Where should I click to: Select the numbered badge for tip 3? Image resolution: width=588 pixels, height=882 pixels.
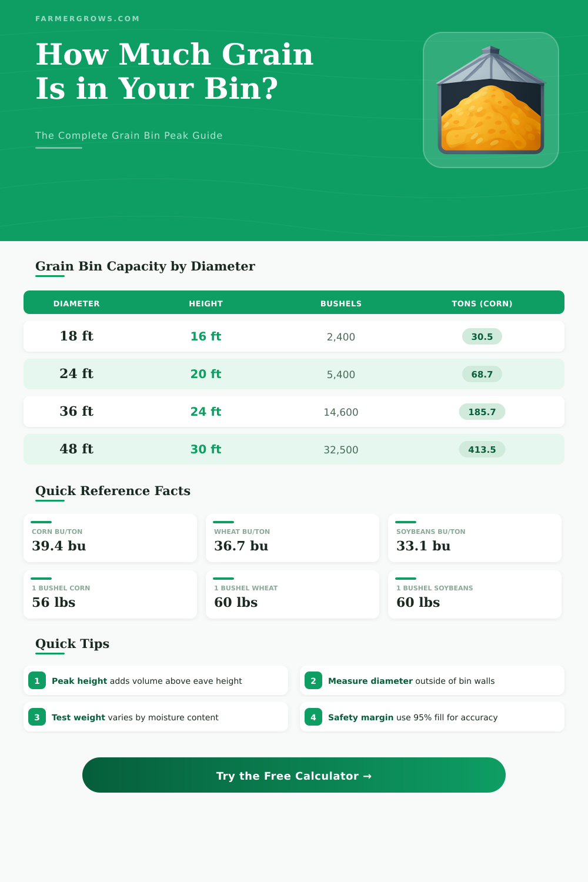point(37,717)
